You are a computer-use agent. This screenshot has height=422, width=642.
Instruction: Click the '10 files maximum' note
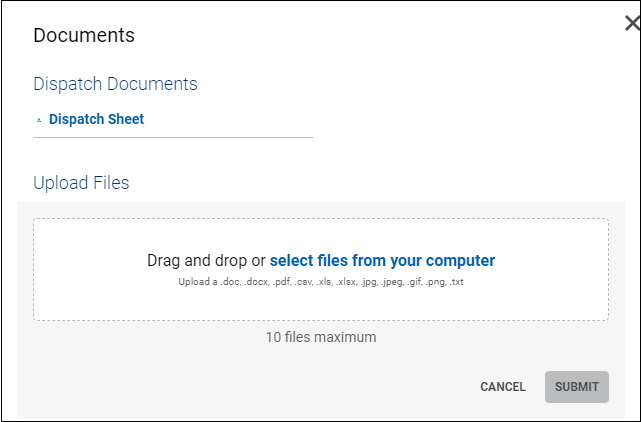click(x=321, y=337)
